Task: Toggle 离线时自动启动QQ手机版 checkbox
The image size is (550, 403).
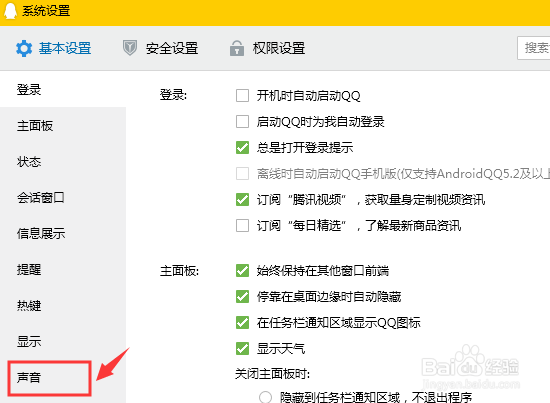Action: [242, 174]
